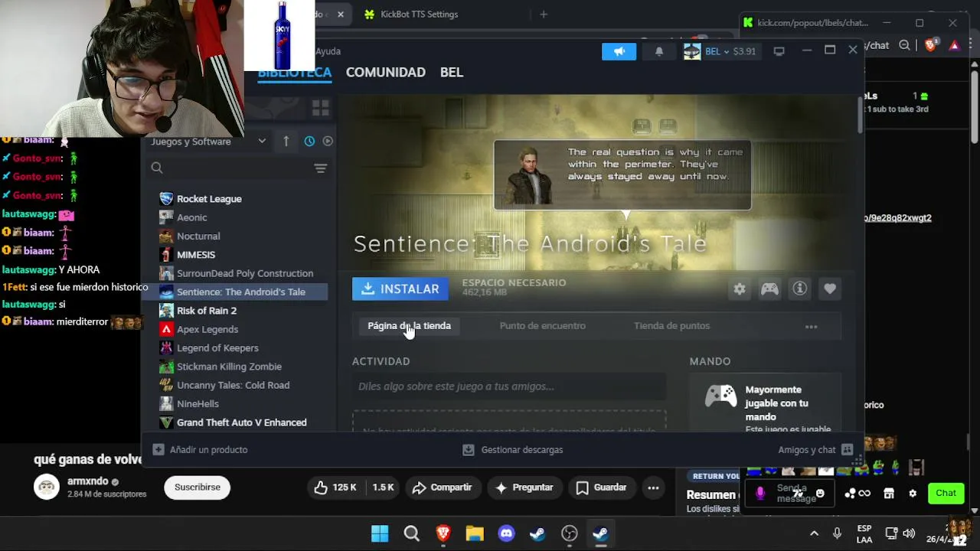This screenshot has width=980, height=551.
Task: Click Guardar button
Action: (x=602, y=487)
